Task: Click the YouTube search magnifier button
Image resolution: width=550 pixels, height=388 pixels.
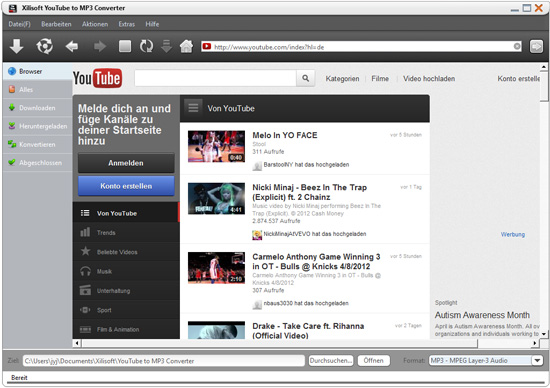Action: point(306,78)
